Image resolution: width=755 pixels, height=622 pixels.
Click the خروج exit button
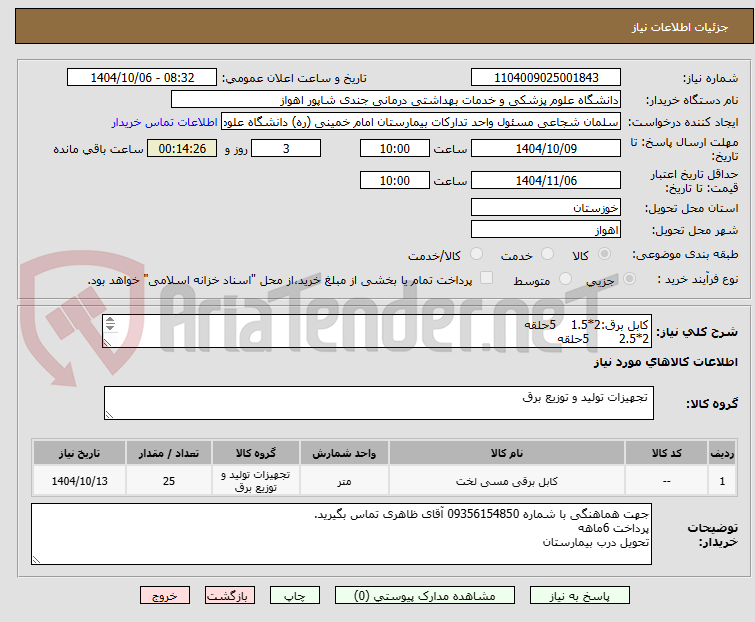[165, 596]
